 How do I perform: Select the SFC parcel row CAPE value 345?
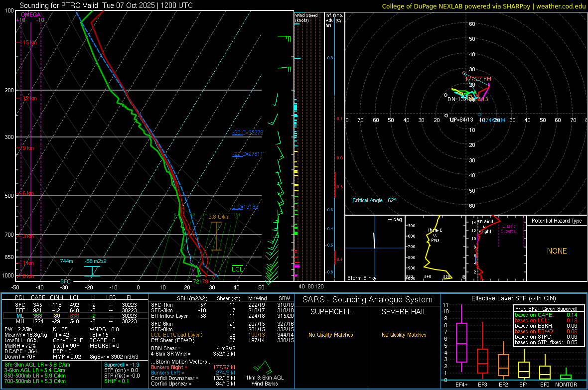(x=37, y=305)
